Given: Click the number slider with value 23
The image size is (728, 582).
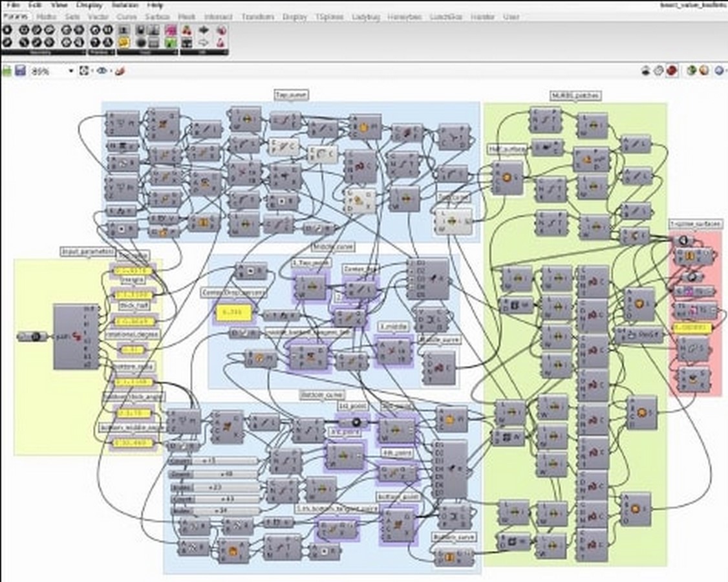Looking at the screenshot, I should pyautogui.click(x=213, y=488).
